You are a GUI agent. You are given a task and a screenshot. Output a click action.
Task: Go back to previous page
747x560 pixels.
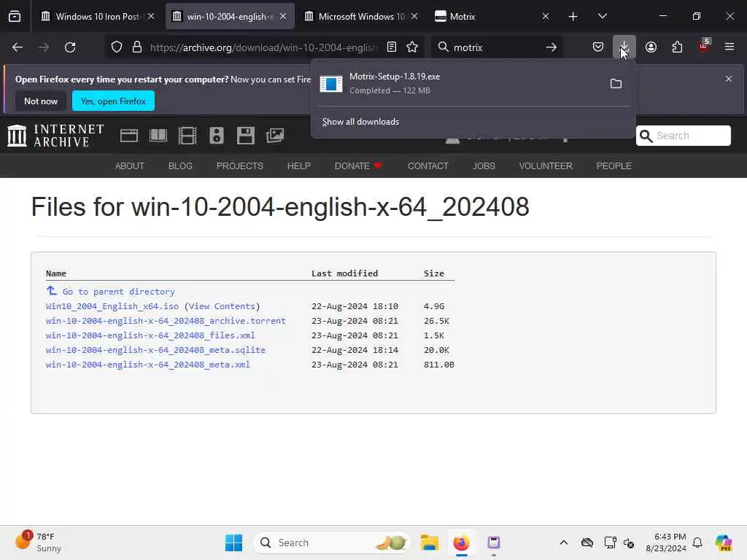(18, 47)
